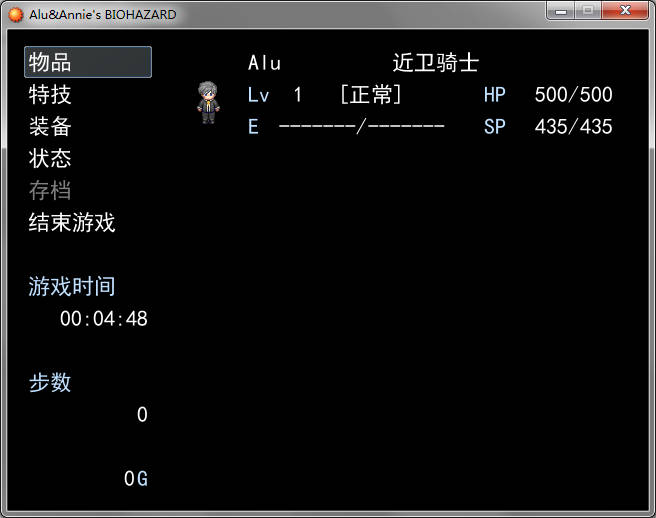656x518 pixels.
Task: Open the 状态 status screen
Action: coord(50,158)
